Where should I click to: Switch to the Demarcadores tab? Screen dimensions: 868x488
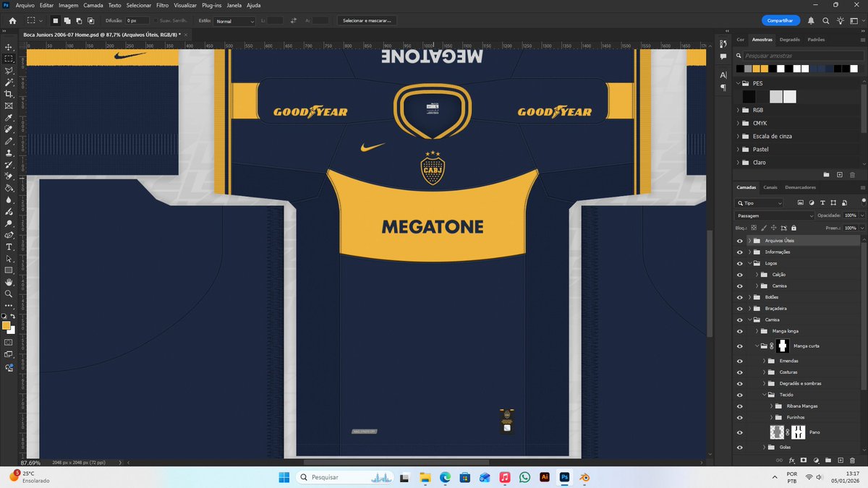click(x=800, y=187)
